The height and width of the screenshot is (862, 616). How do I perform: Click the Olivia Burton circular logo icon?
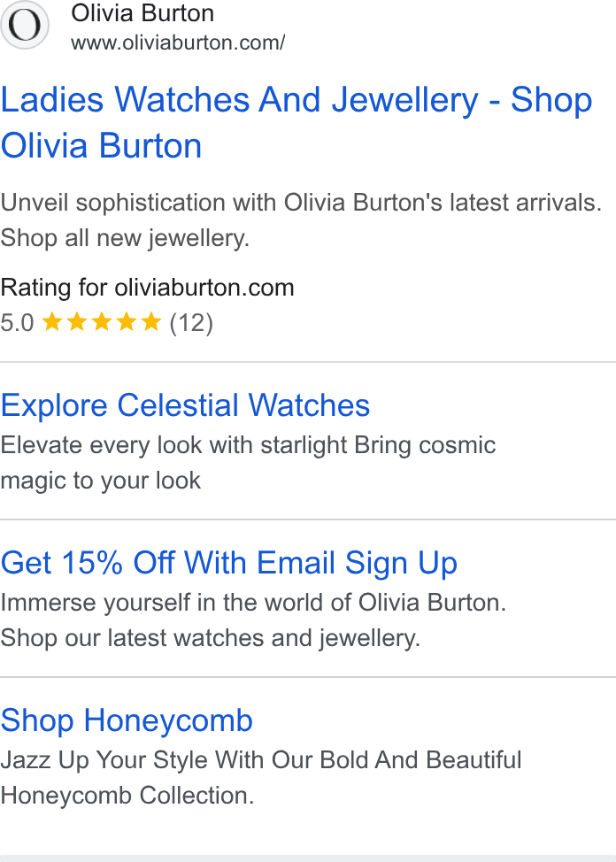(x=24, y=25)
